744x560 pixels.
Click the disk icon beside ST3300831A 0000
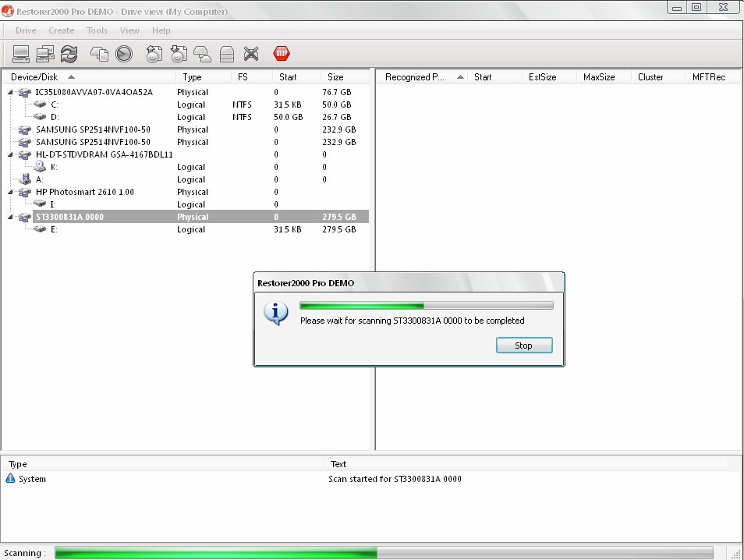coord(25,218)
